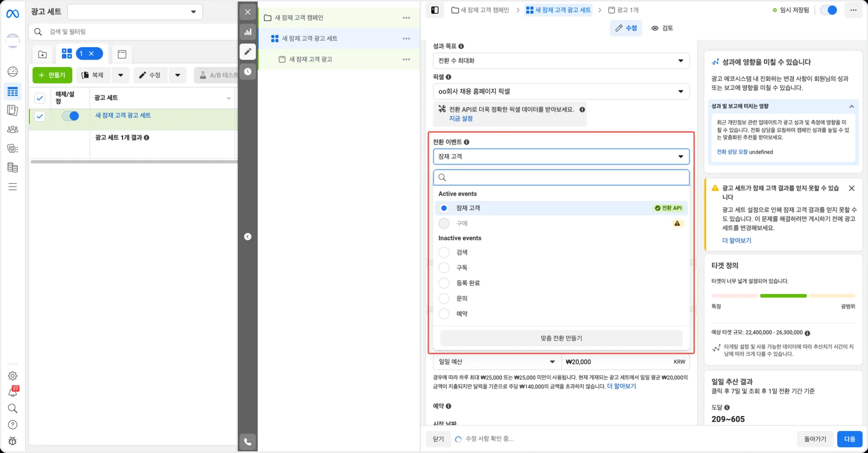
Task: Switch to the 수정 tab with the pencil
Action: tap(626, 28)
